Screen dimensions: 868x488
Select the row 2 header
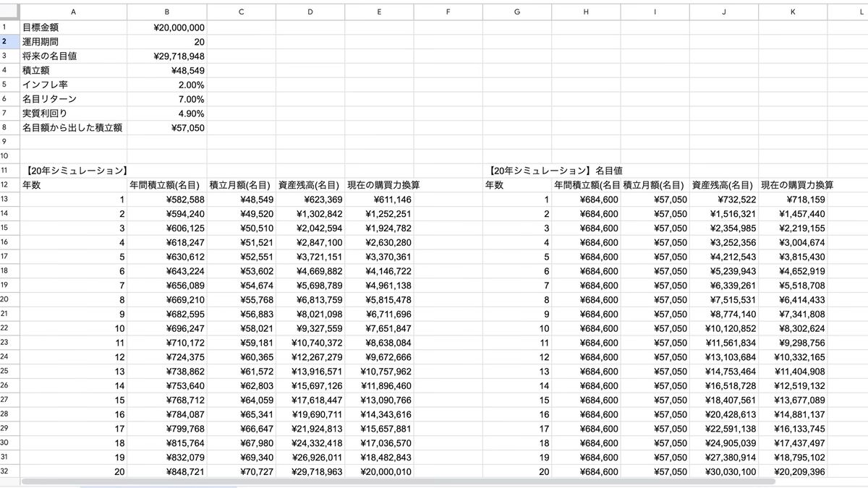coord(4,41)
